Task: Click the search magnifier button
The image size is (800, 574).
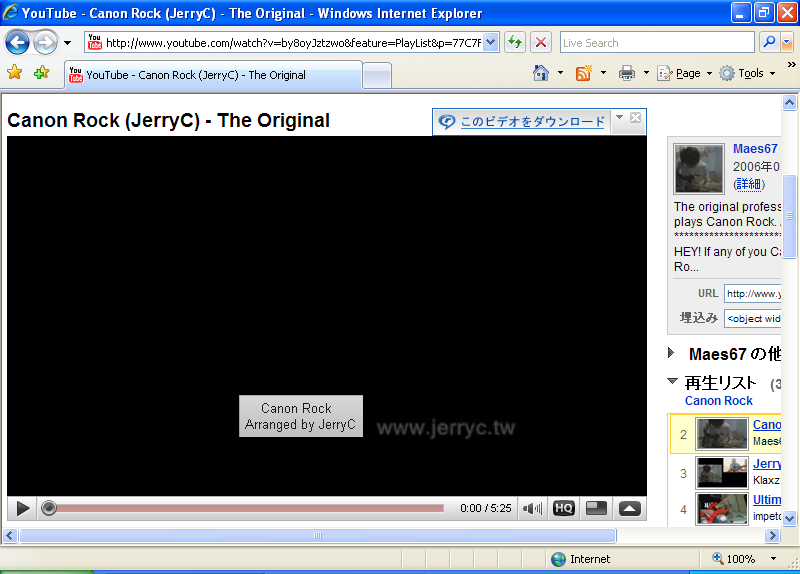Action: coord(769,42)
